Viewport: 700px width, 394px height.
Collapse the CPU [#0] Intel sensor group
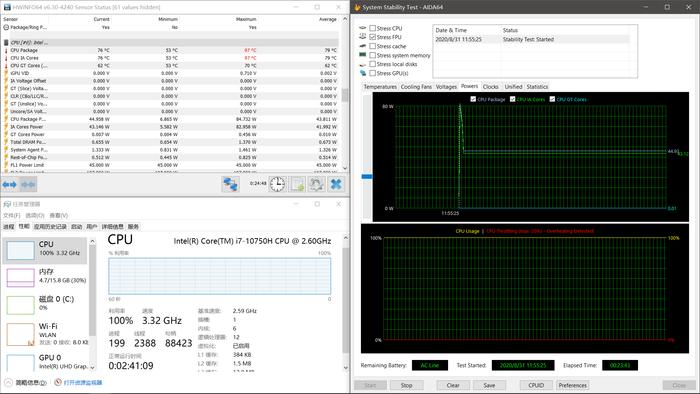[6, 42]
